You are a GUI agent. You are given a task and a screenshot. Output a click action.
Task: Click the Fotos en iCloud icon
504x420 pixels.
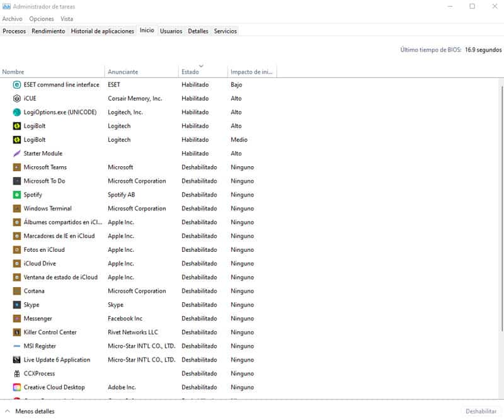pyautogui.click(x=17, y=250)
